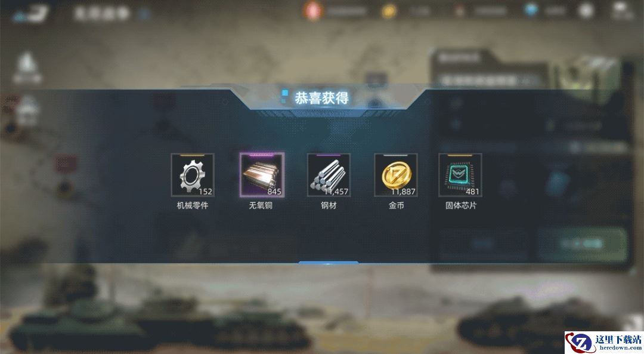
Task: Select the 机械零件 gear reward icon
Action: point(193,175)
